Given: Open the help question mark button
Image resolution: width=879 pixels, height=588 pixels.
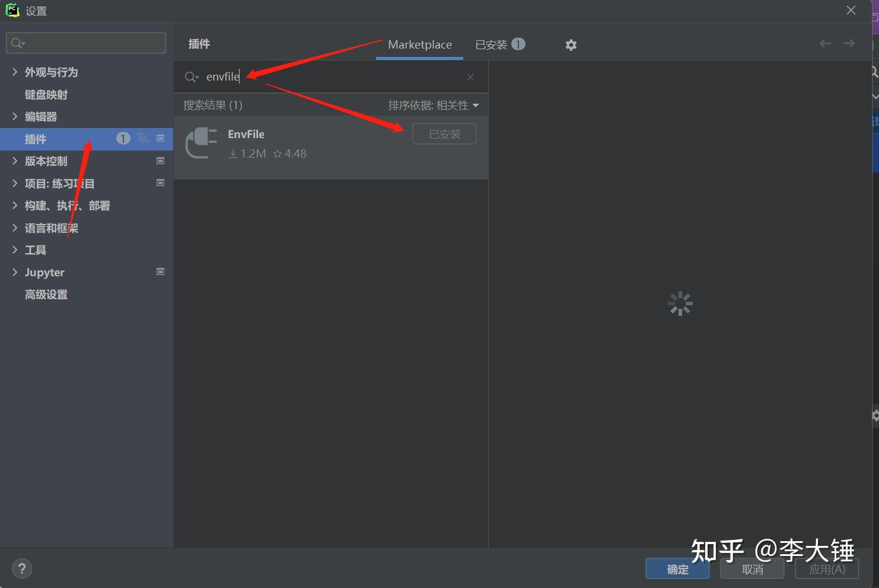Looking at the screenshot, I should pos(22,568).
